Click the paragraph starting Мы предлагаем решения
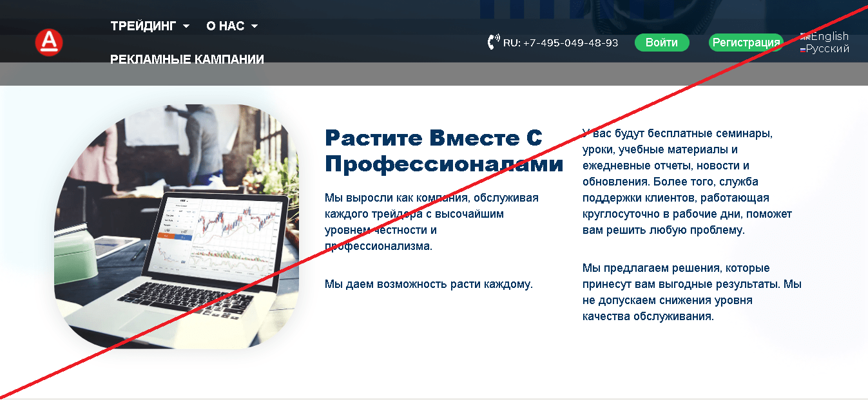Viewport: 868px width, 400px height. (x=691, y=292)
